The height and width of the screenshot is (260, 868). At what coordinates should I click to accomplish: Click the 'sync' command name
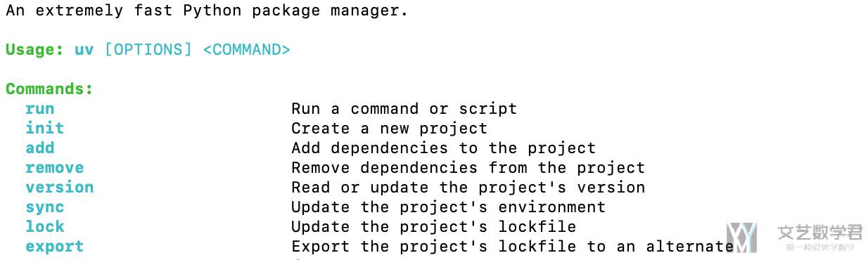pos(45,208)
